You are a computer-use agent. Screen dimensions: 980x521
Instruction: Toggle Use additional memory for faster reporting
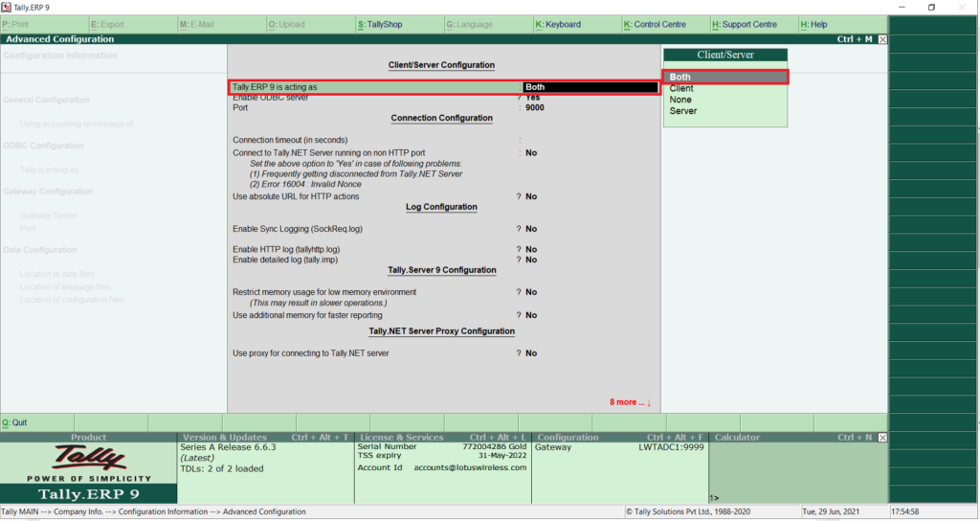pyautogui.click(x=530, y=315)
